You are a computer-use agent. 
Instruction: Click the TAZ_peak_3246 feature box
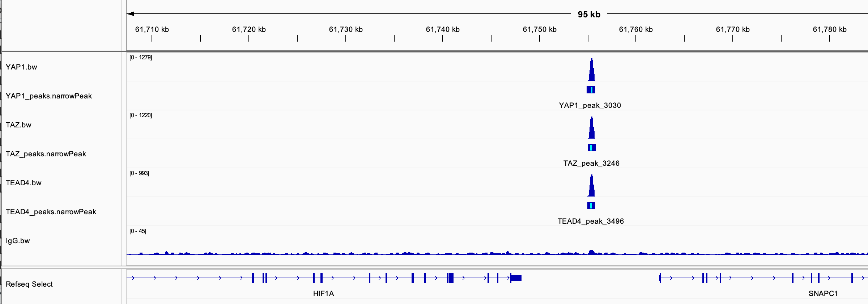(x=592, y=148)
